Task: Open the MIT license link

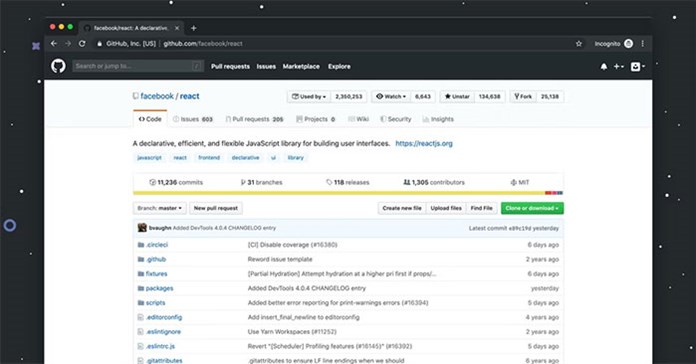Action: coord(520,182)
